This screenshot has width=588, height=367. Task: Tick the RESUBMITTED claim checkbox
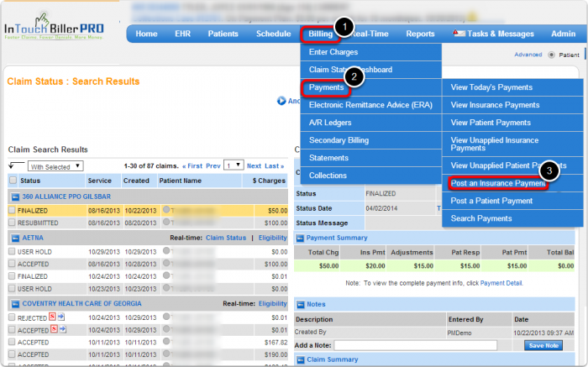point(13,223)
